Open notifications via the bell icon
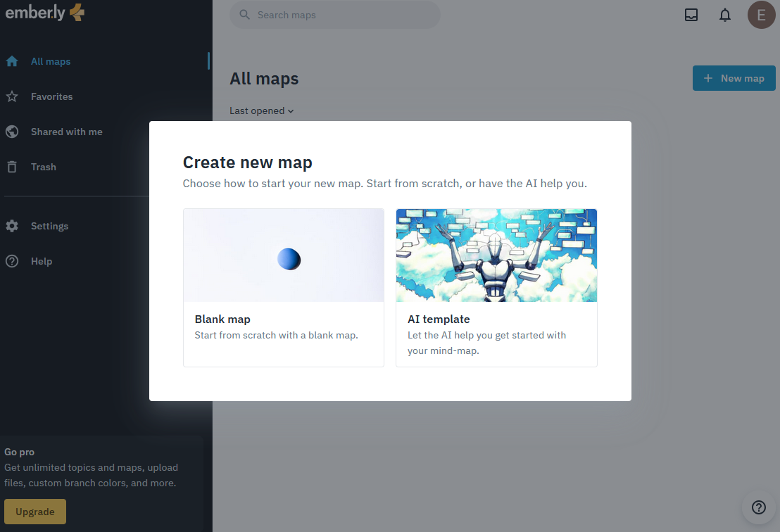This screenshot has height=532, width=780. tap(725, 15)
